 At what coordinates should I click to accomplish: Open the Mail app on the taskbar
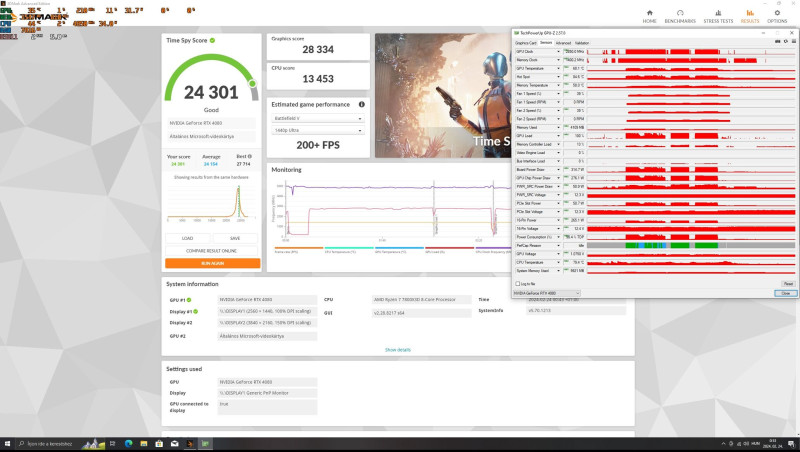tap(174, 444)
